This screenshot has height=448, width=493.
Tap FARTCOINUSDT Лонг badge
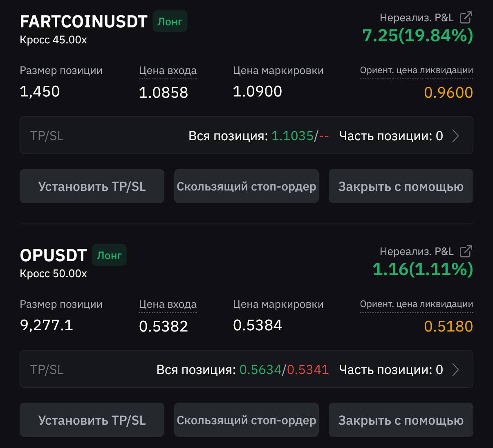pos(170,22)
